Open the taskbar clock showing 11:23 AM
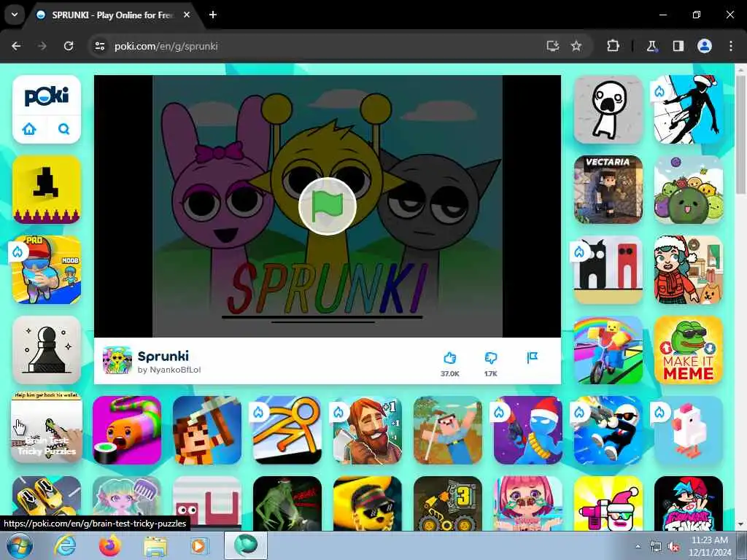The image size is (747, 560). tap(709, 546)
